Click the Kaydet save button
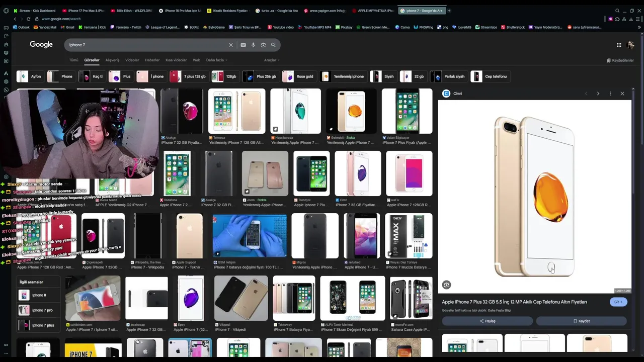This screenshot has width=644, height=362. pyautogui.click(x=581, y=321)
